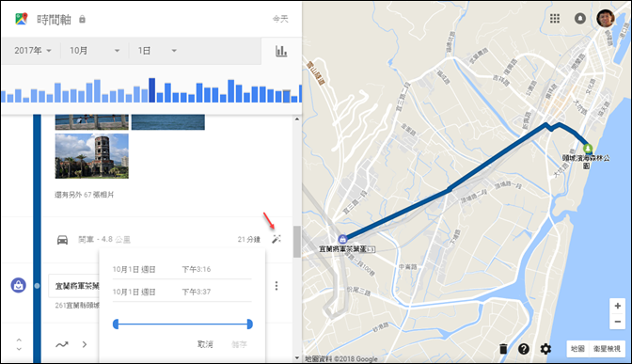Click the trash delete icon on map
The height and width of the screenshot is (364, 632).
pyautogui.click(x=503, y=349)
